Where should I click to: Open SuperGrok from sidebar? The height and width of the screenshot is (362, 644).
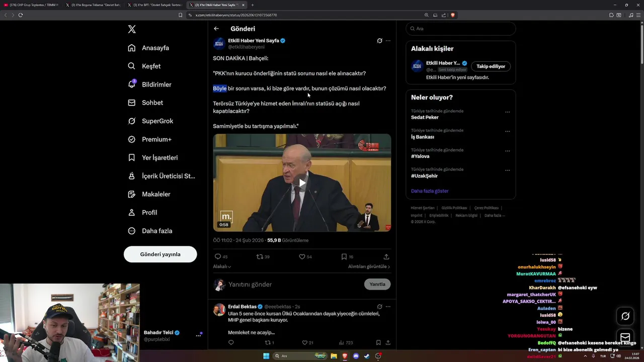coord(150,121)
